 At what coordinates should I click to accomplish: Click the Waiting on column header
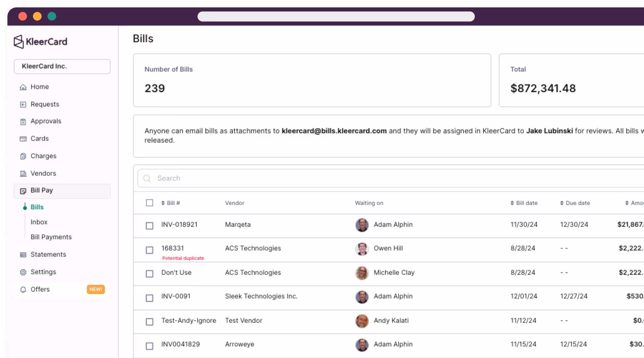tap(369, 203)
